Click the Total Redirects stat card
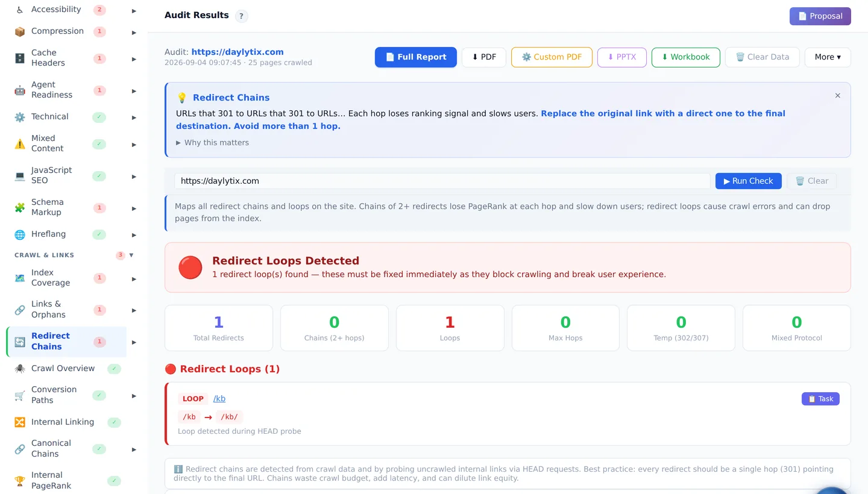The width and height of the screenshot is (868, 494). point(219,328)
